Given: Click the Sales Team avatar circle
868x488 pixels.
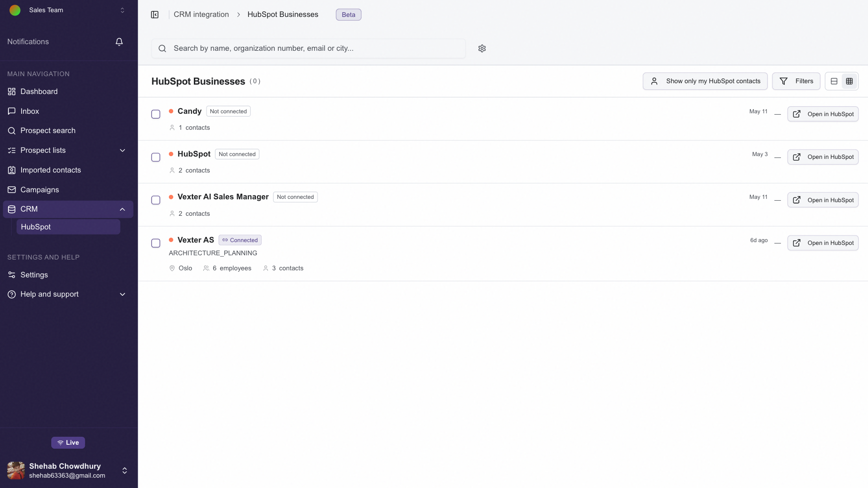Looking at the screenshot, I should [15, 10].
